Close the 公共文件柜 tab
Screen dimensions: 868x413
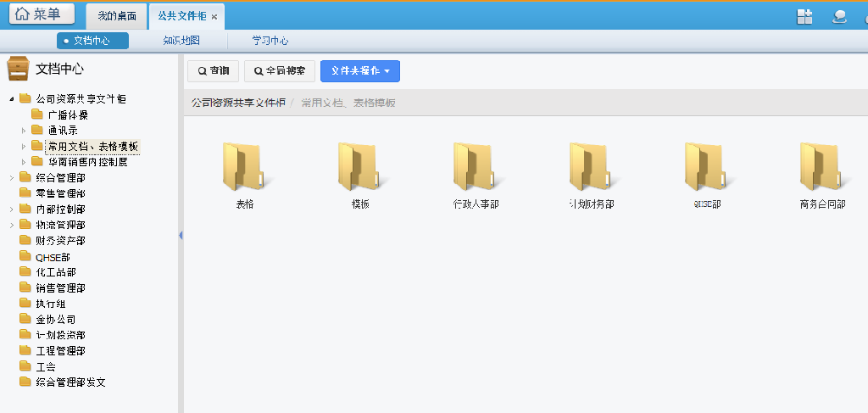(214, 17)
